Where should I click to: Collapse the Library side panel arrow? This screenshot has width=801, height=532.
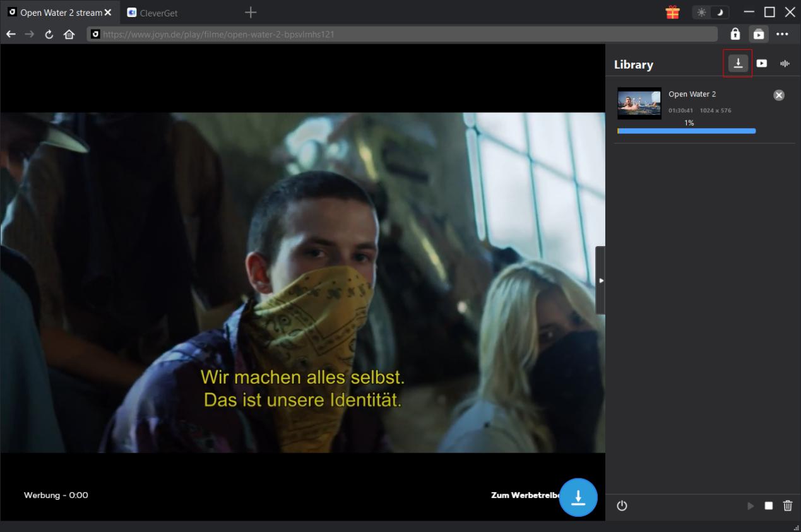tap(600, 280)
